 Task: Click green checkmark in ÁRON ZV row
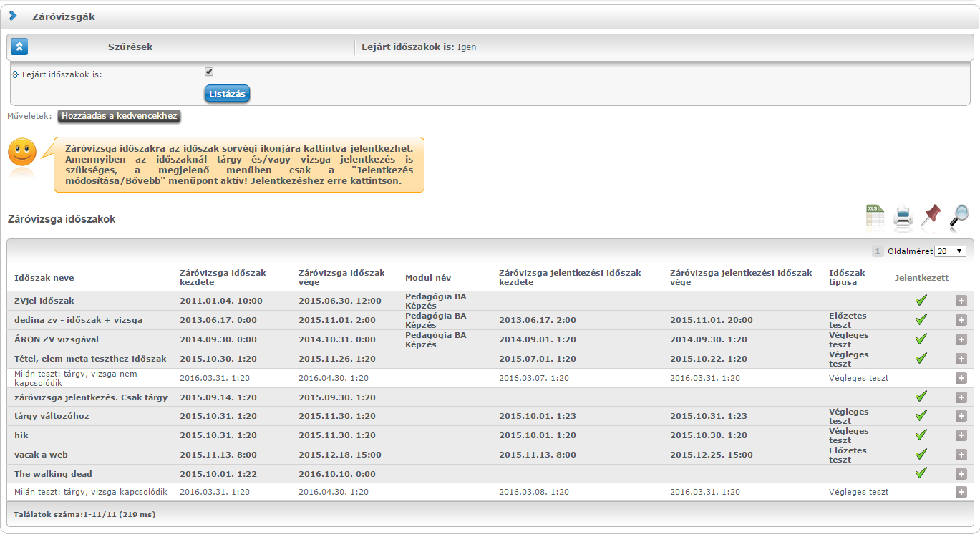pyautogui.click(x=921, y=339)
